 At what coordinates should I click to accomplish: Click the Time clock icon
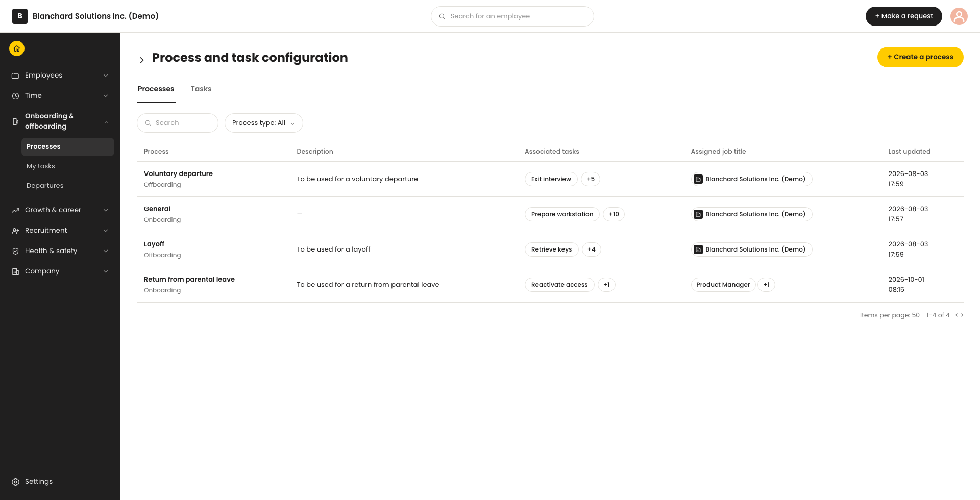click(15, 96)
